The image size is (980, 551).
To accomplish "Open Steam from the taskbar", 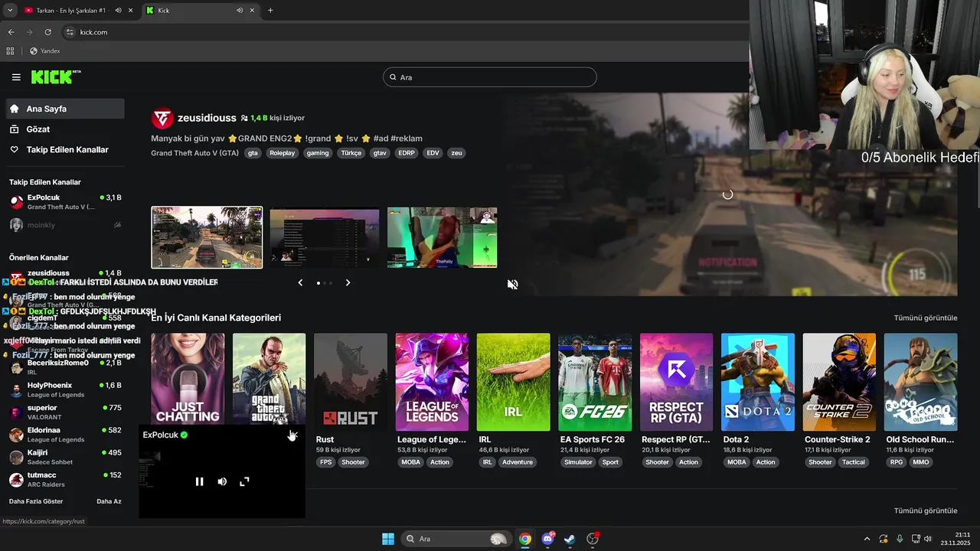I will coord(570,539).
